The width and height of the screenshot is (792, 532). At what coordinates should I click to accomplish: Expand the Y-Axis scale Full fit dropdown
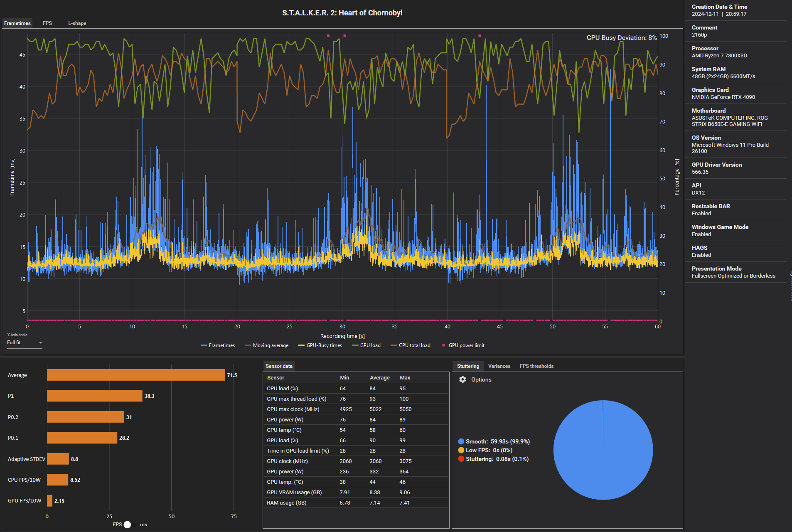pos(25,342)
